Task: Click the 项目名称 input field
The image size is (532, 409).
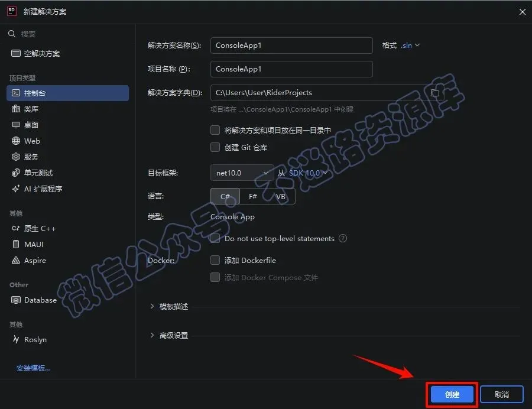Action: coord(291,69)
